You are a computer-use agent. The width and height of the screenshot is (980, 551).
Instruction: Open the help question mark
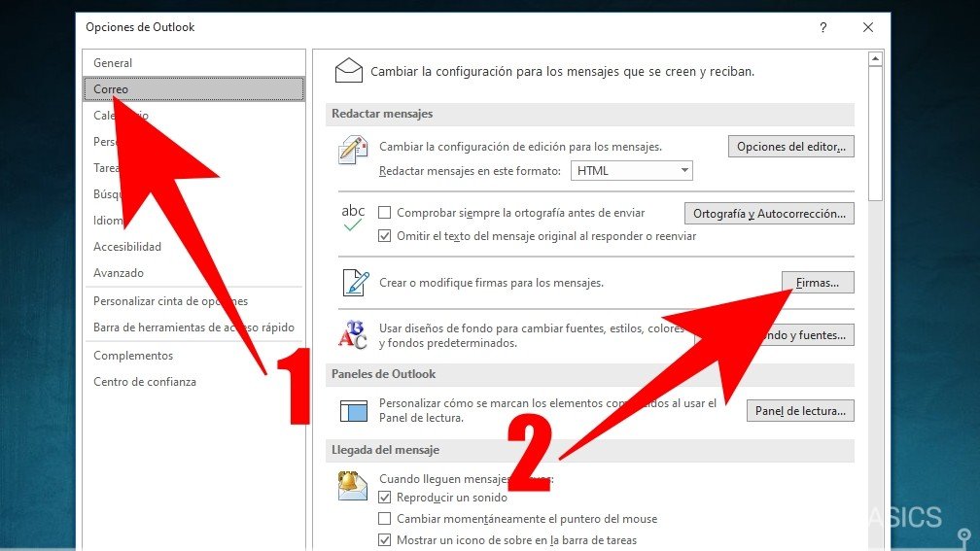(x=823, y=27)
